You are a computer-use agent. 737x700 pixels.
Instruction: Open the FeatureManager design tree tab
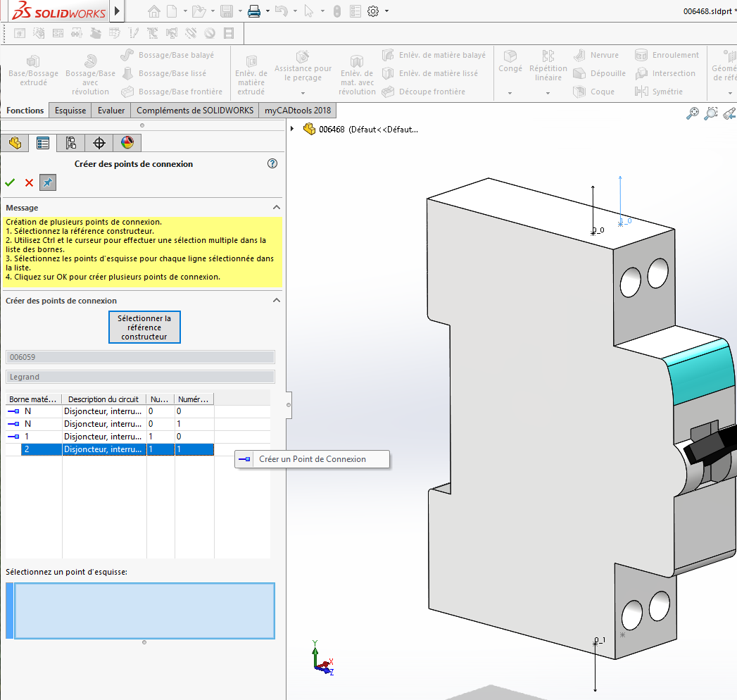pyautogui.click(x=15, y=143)
